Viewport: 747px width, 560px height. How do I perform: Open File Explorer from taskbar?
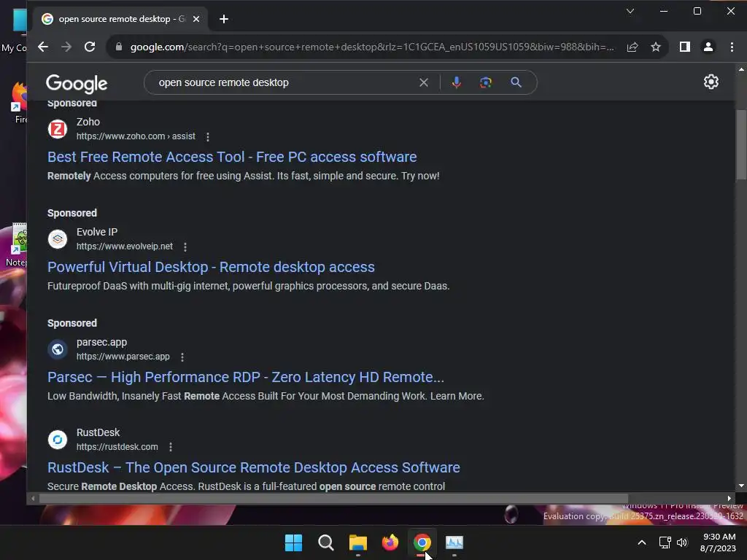pyautogui.click(x=357, y=542)
